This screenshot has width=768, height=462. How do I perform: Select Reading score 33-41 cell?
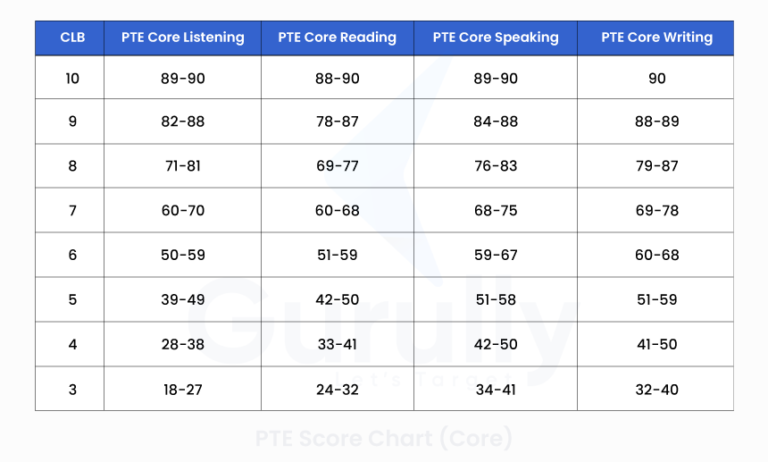(x=336, y=344)
